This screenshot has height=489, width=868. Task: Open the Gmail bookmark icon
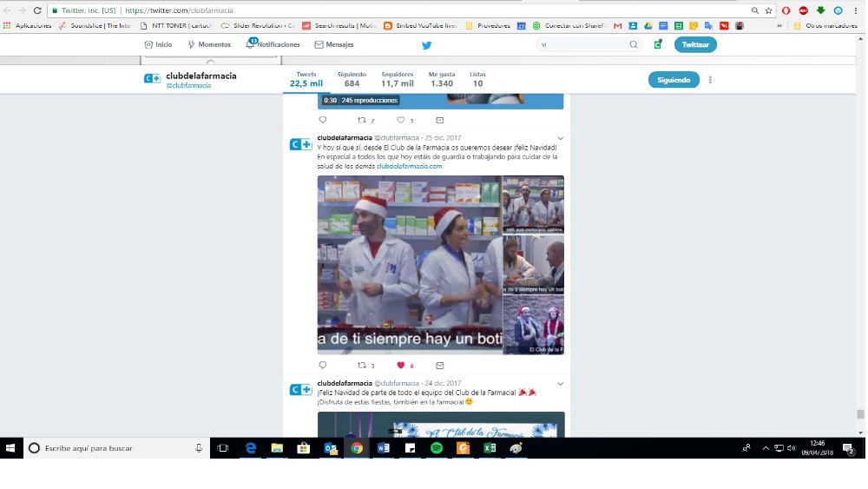click(618, 25)
